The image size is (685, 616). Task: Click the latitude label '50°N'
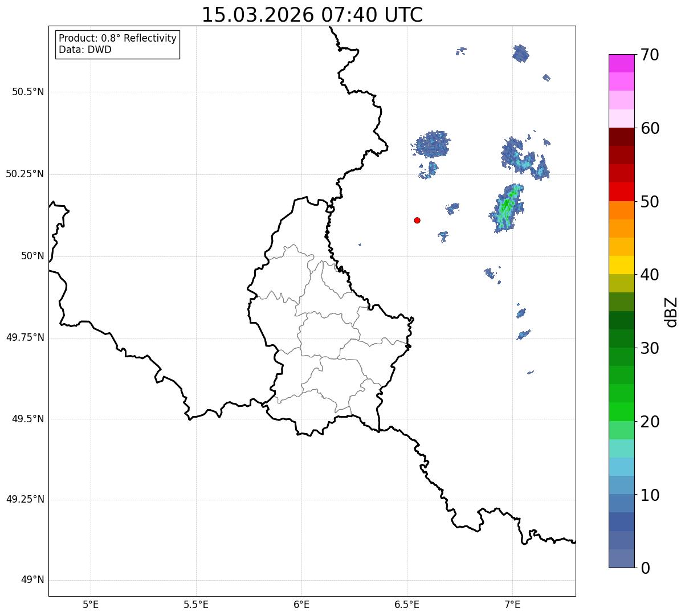[x=33, y=256]
